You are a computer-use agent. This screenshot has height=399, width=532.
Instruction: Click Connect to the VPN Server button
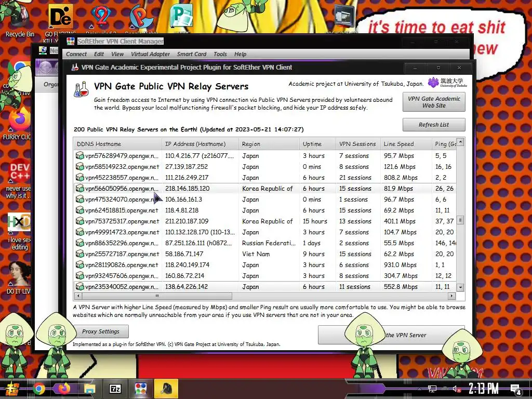tap(391, 335)
